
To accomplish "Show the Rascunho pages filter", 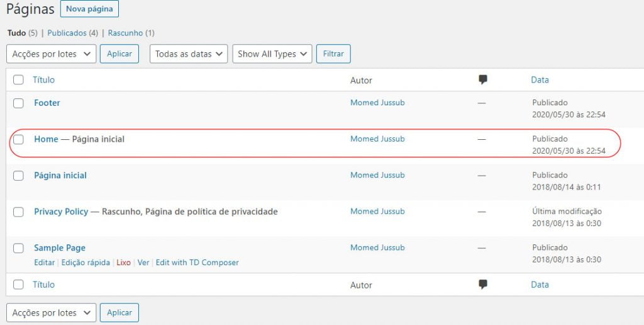I will tap(125, 33).
